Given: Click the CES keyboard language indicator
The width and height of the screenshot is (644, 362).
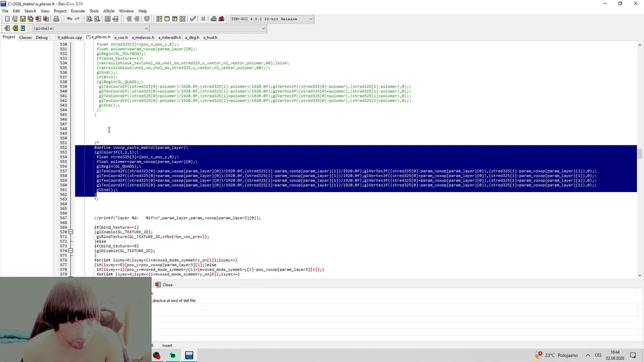Looking at the screenshot, I should coord(598,355).
